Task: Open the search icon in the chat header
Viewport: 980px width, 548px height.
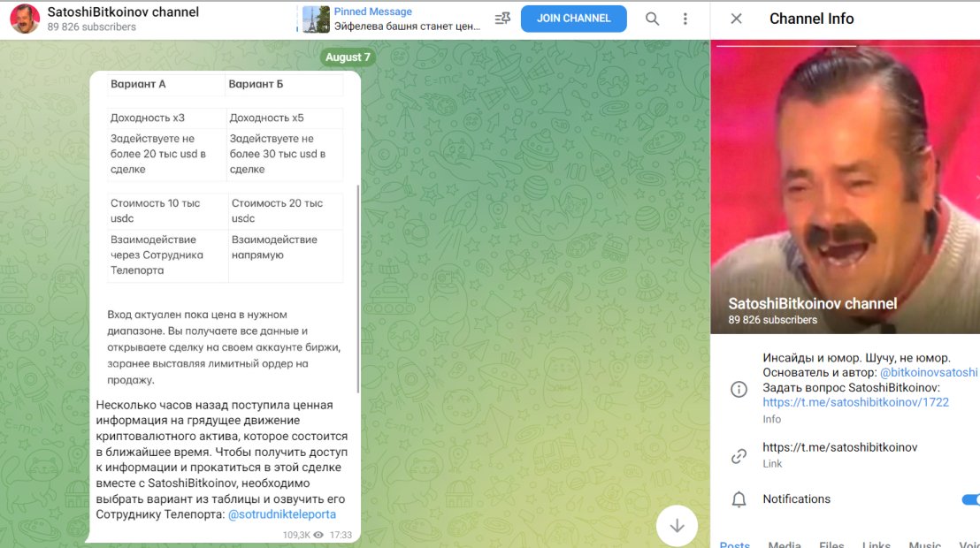Action: coord(652,19)
